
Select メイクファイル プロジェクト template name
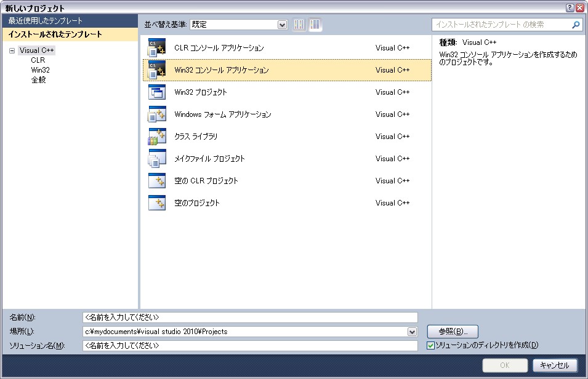point(209,158)
